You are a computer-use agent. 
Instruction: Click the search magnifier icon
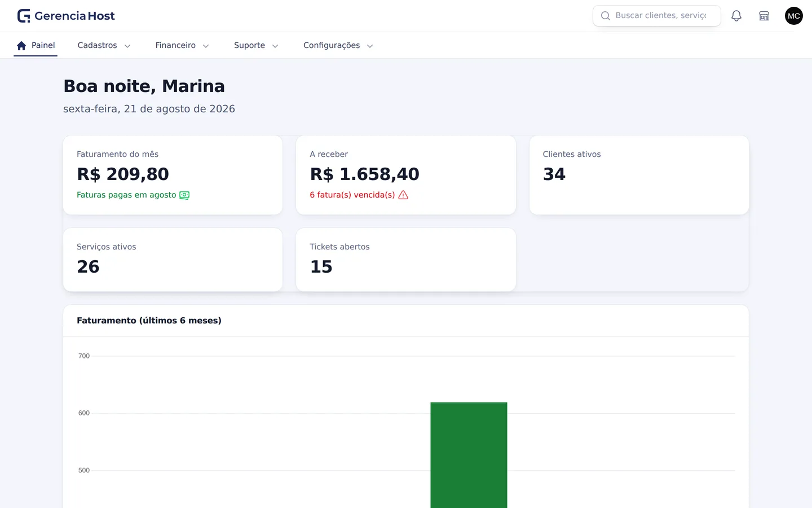click(x=606, y=16)
